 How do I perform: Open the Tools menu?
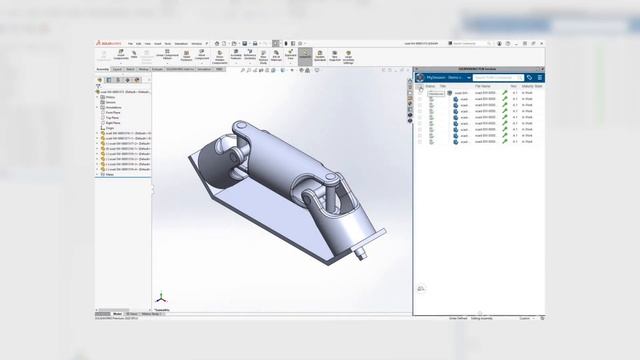pos(168,44)
